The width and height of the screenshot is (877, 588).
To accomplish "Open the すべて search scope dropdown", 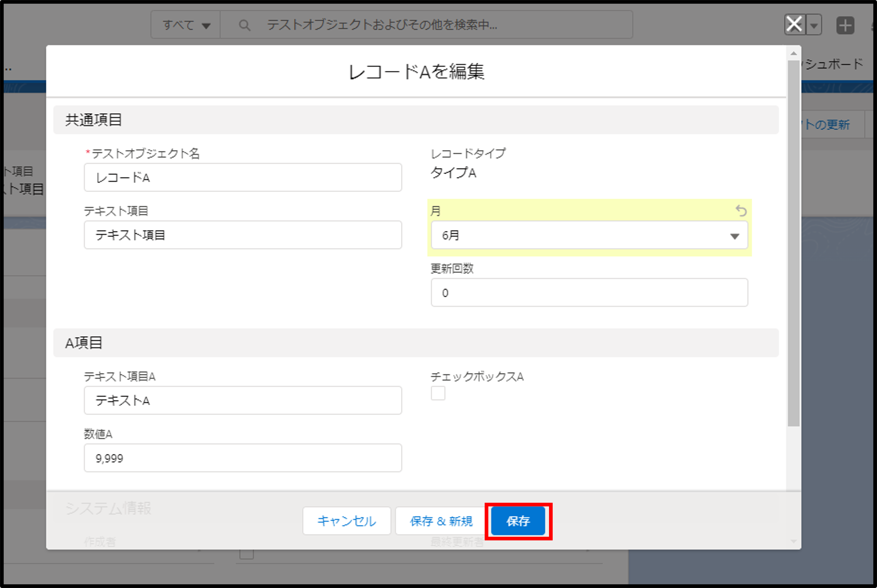I will [186, 25].
